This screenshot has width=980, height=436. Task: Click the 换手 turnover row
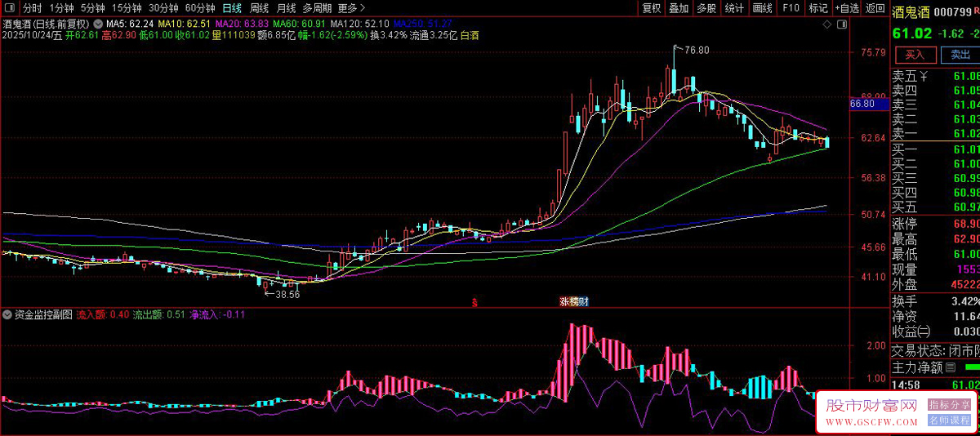click(936, 301)
